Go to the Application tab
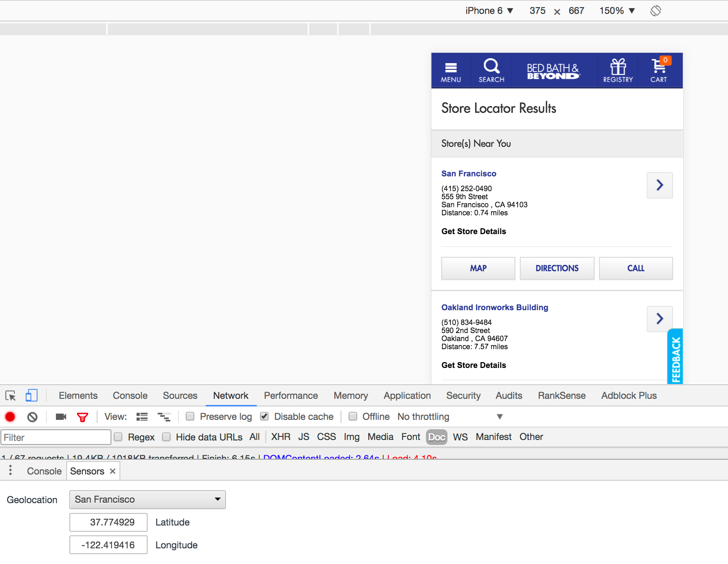 407,396
